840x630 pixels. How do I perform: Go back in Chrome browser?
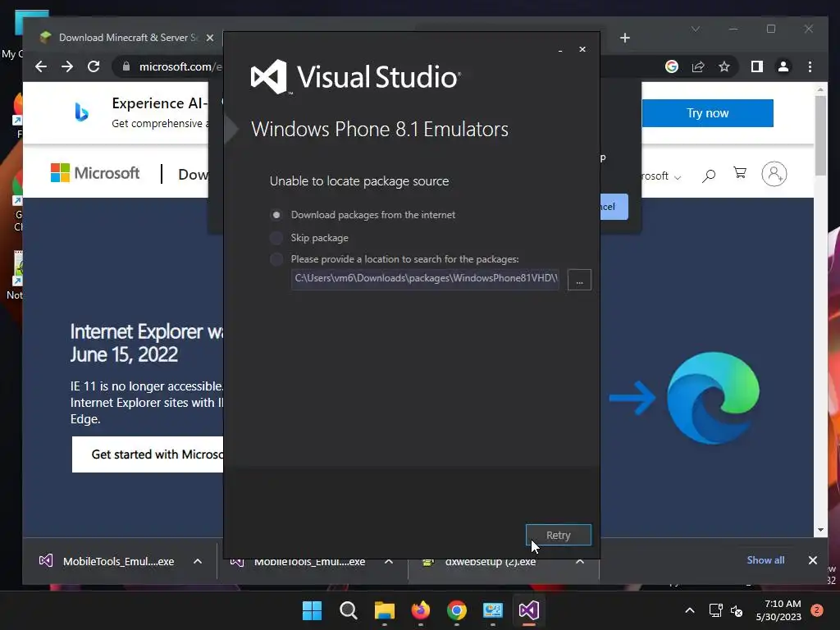click(41, 66)
